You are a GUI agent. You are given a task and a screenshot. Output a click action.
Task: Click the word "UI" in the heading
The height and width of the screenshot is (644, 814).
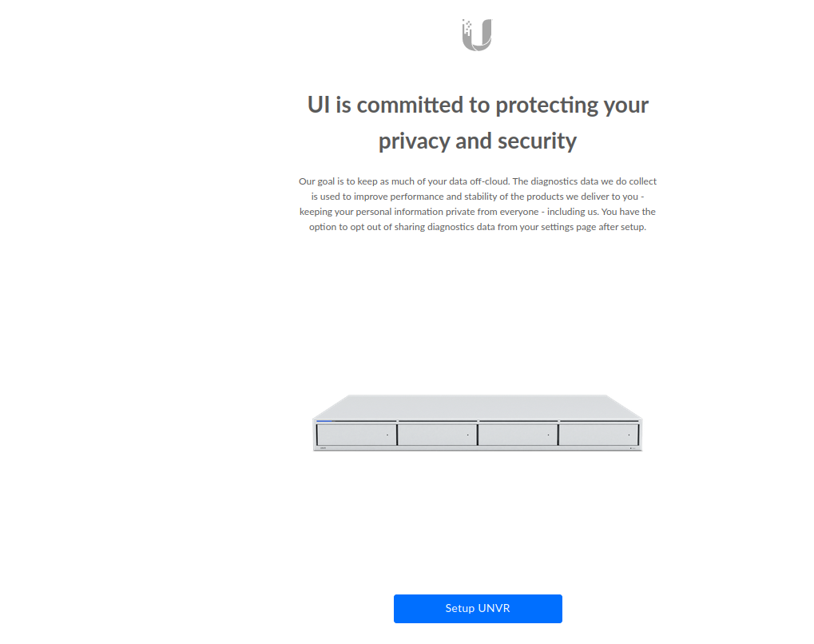pos(319,105)
